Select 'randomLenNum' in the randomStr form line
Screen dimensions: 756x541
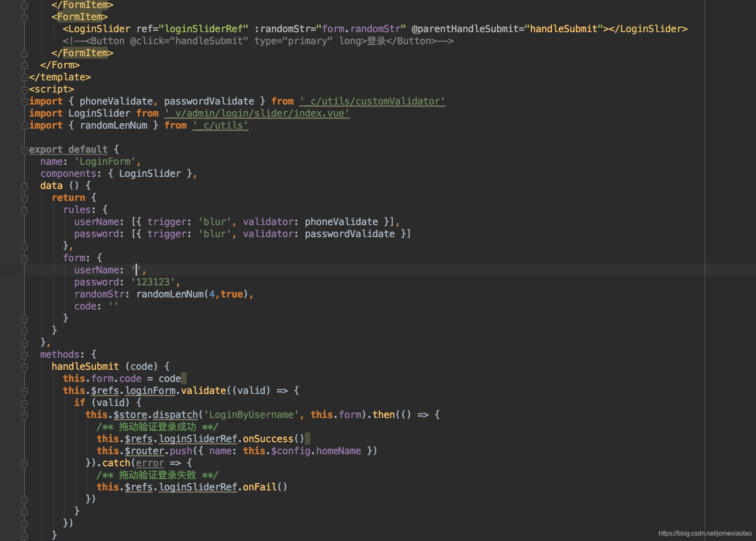click(170, 294)
